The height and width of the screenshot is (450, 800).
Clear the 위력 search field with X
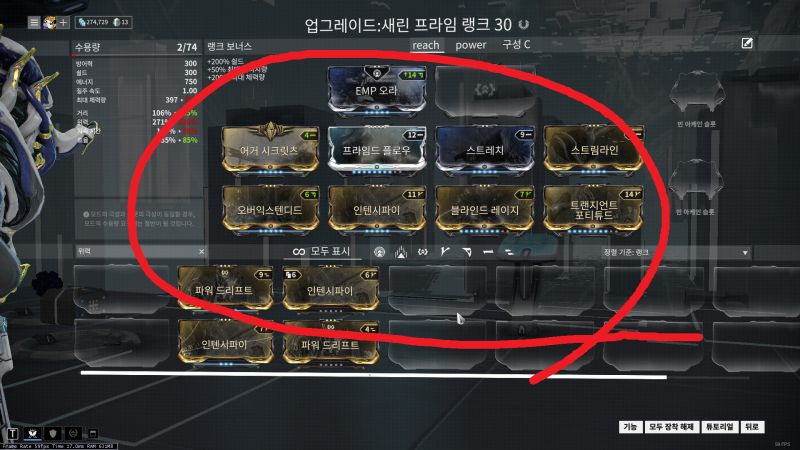[202, 252]
